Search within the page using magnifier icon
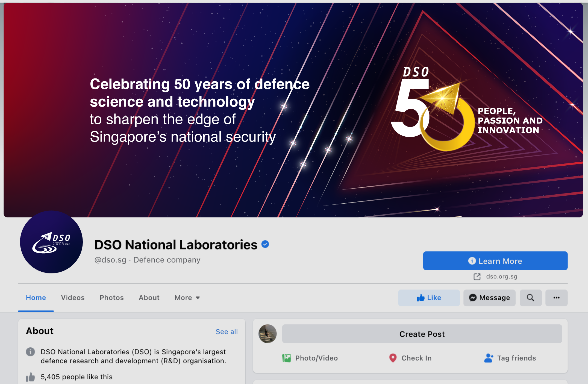 coord(531,298)
